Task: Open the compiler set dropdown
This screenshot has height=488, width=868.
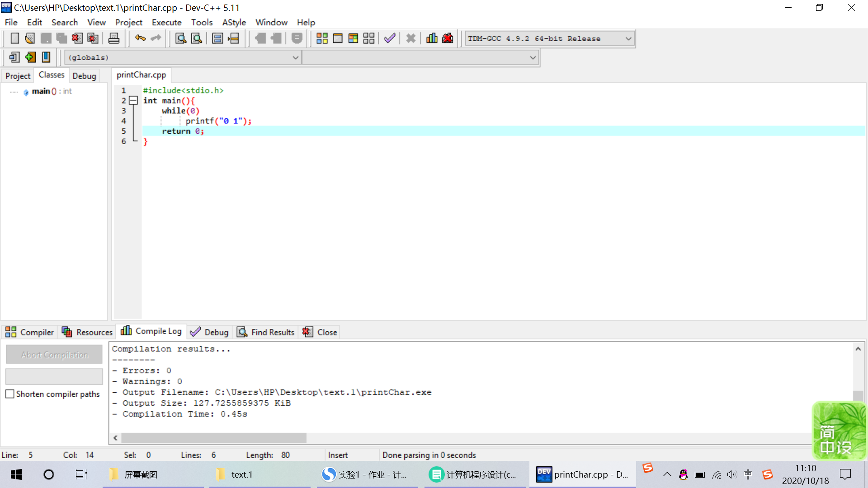Action: (x=628, y=38)
